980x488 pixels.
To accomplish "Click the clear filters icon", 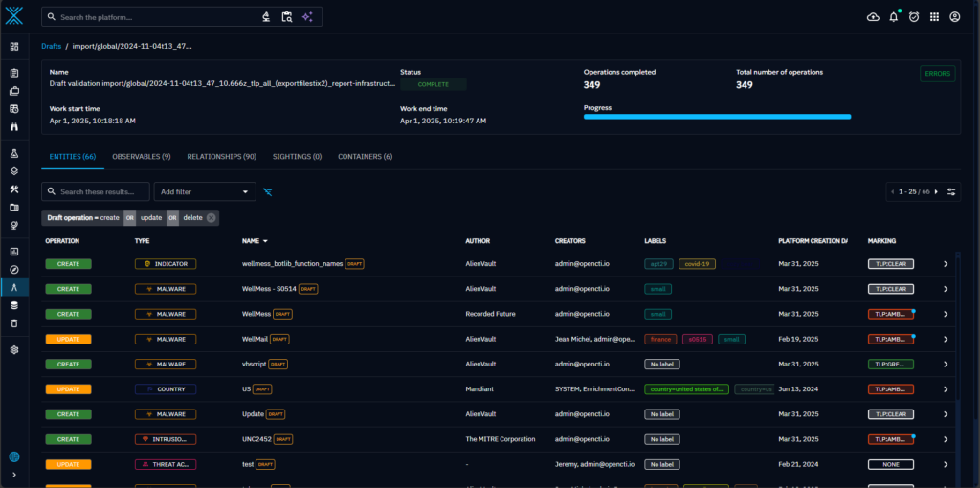I will click(x=268, y=192).
